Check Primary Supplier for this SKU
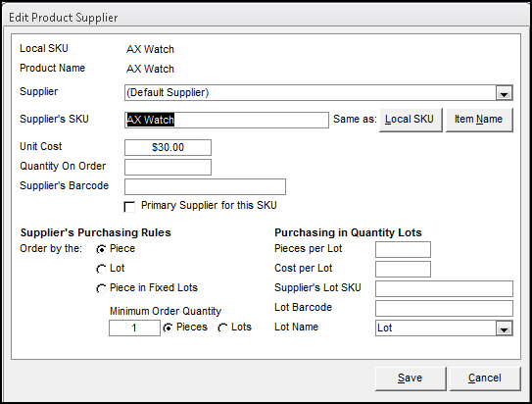The height and width of the screenshot is (404, 532). pyautogui.click(x=129, y=207)
